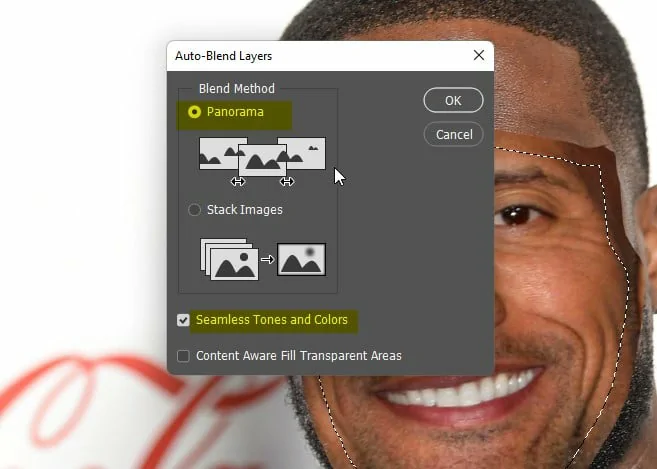Image resolution: width=657 pixels, height=469 pixels.
Task: Click the stacked photos icon under Stack Images
Action: (228, 259)
